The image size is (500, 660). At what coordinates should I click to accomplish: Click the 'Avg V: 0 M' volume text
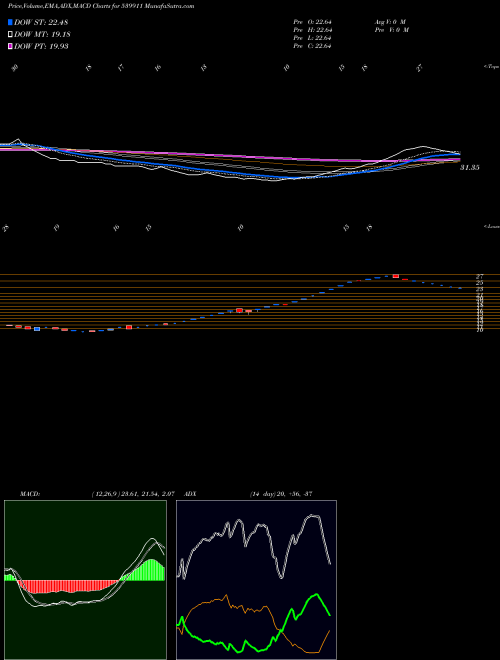(391, 22)
